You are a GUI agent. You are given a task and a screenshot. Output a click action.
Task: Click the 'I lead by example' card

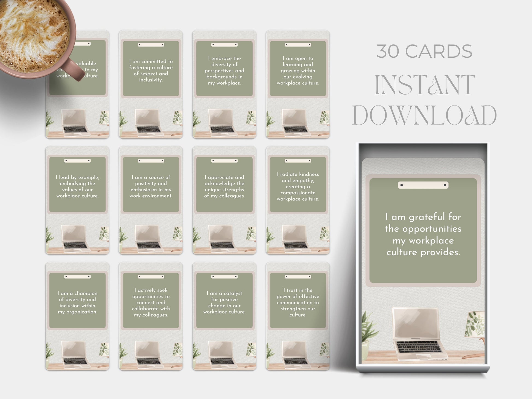[77, 186]
